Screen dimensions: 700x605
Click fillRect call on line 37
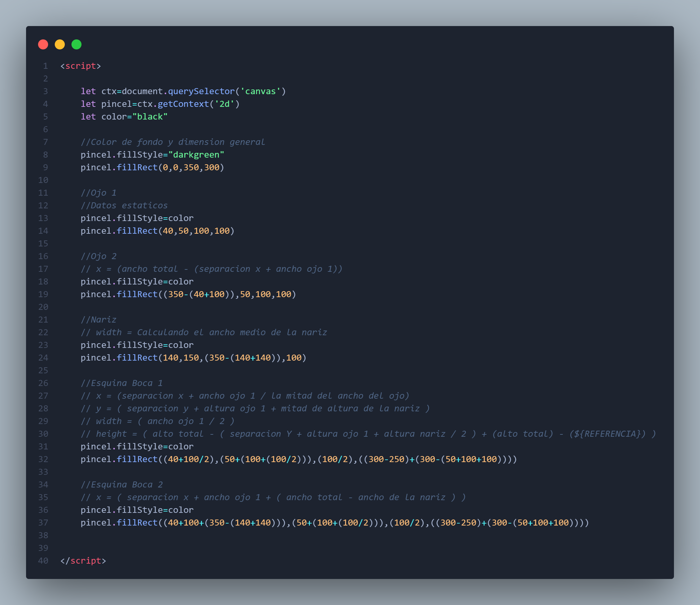(x=137, y=523)
